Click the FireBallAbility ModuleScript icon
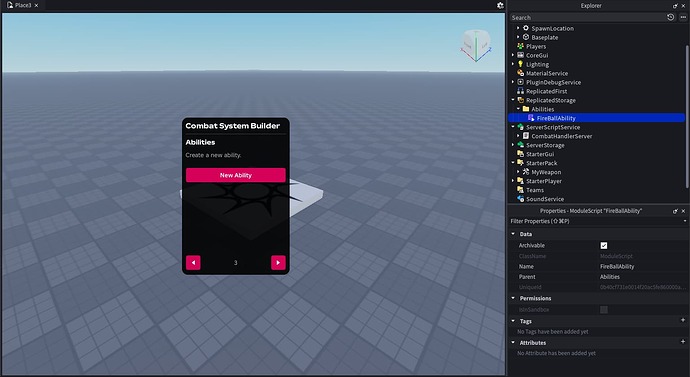This screenshot has height=377, width=690. [x=531, y=118]
